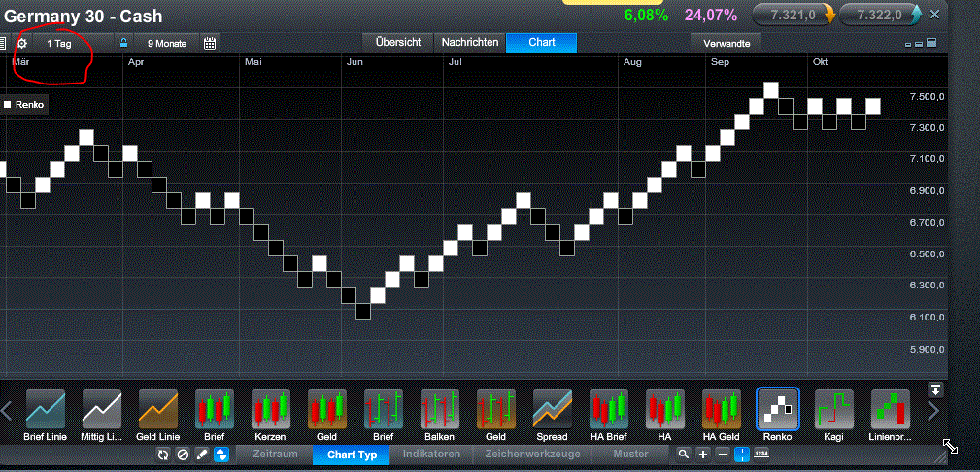
Task: Click the 6,08% green percentage value
Action: coord(646,15)
